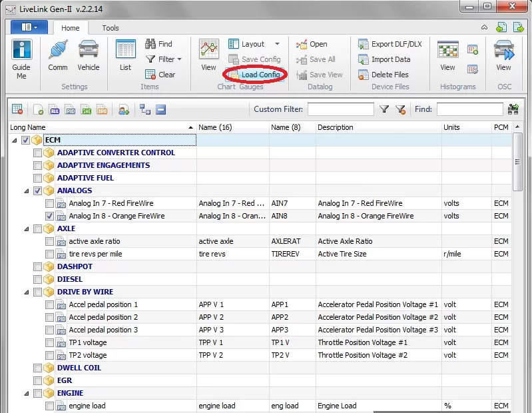Collapse the AXLE tree node
Screen dimensions: 532x413
[x=27, y=229]
